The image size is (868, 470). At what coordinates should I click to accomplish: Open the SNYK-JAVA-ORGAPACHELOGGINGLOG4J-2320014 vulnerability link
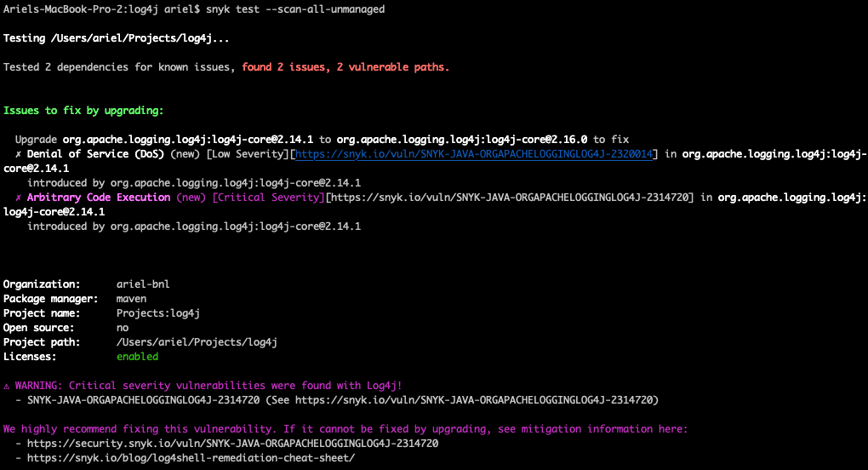click(474, 154)
